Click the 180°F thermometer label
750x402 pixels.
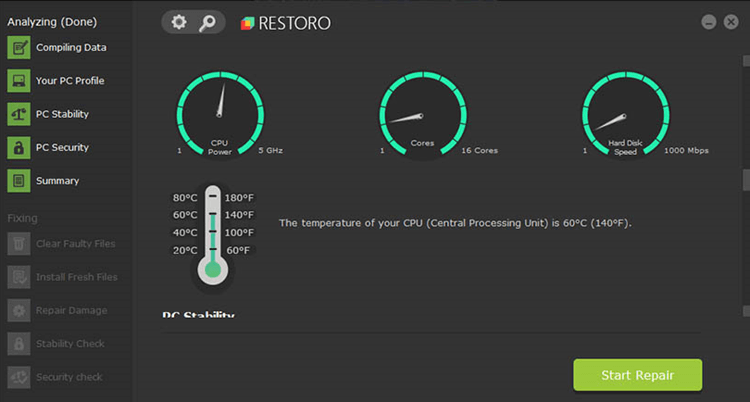(239, 198)
